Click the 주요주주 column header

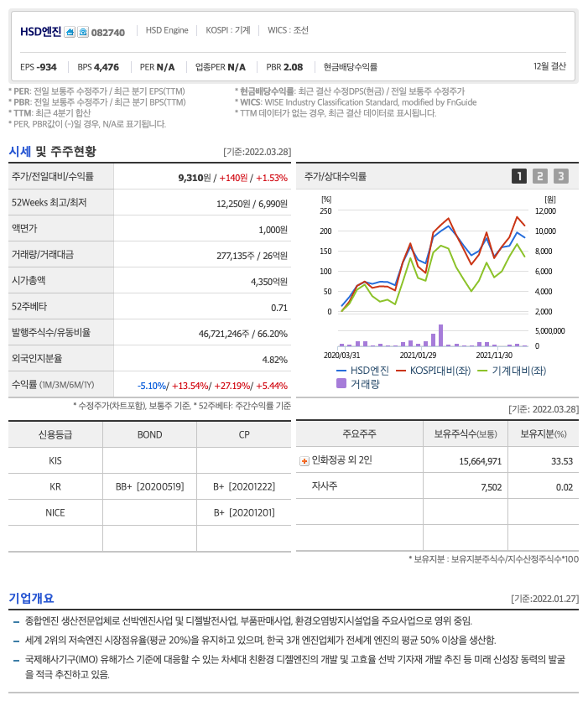coord(359,433)
